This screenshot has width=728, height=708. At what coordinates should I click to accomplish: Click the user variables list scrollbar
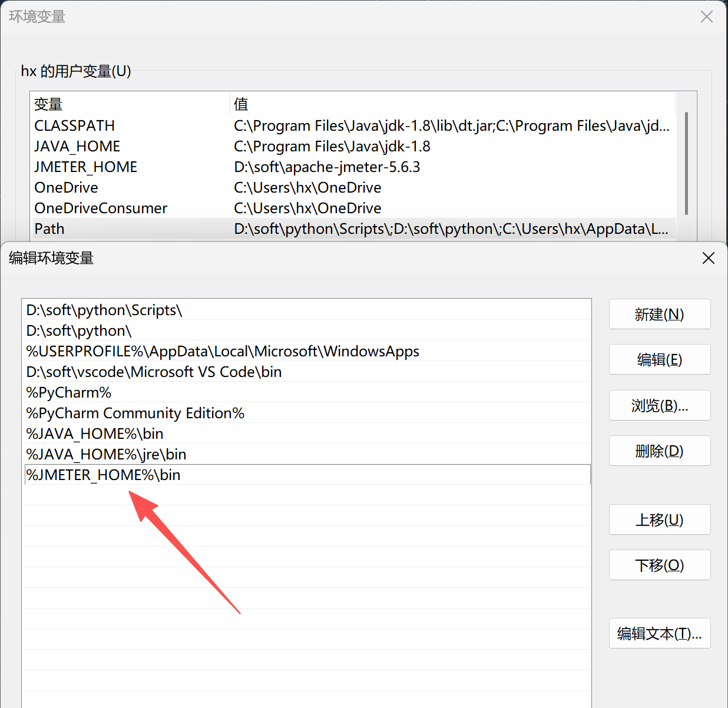point(686,163)
